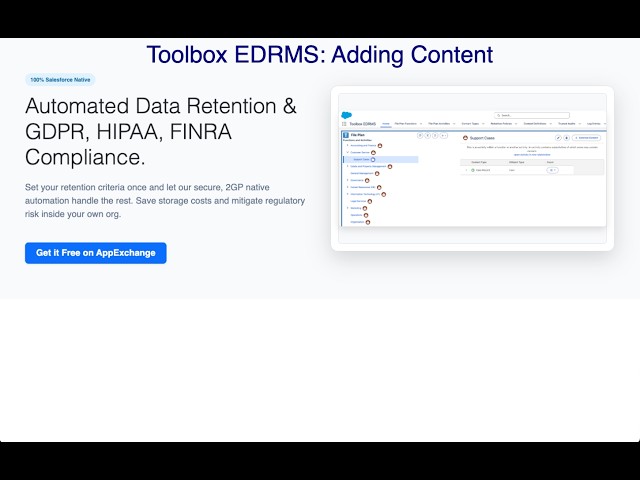The width and height of the screenshot is (640, 480).
Task: Click the Add Content button in the Support Cases panel
Action: tap(587, 138)
